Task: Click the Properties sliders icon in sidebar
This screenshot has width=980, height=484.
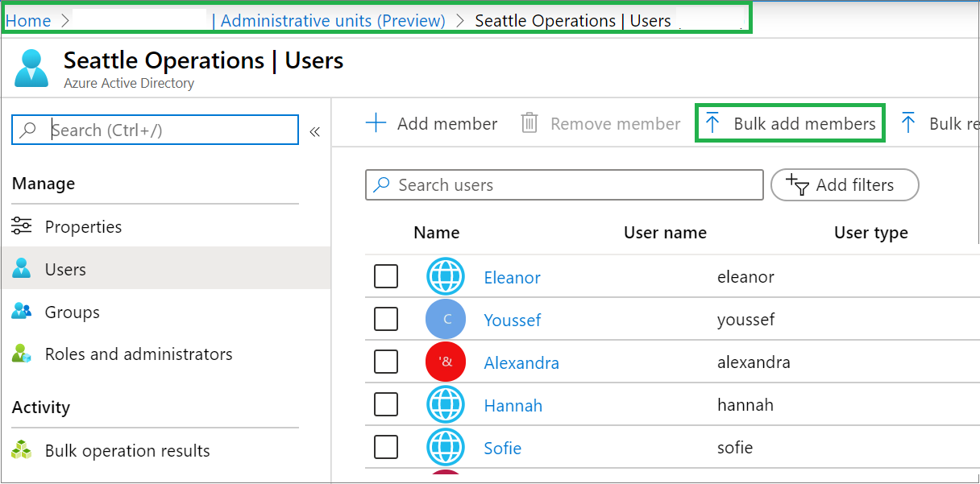Action: click(22, 226)
